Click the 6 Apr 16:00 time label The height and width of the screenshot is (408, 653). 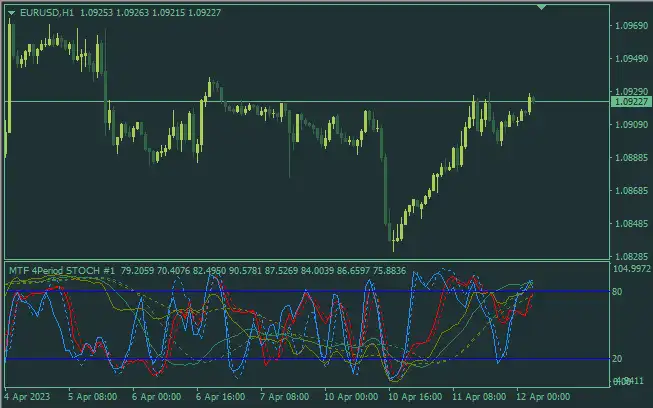[x=220, y=397]
